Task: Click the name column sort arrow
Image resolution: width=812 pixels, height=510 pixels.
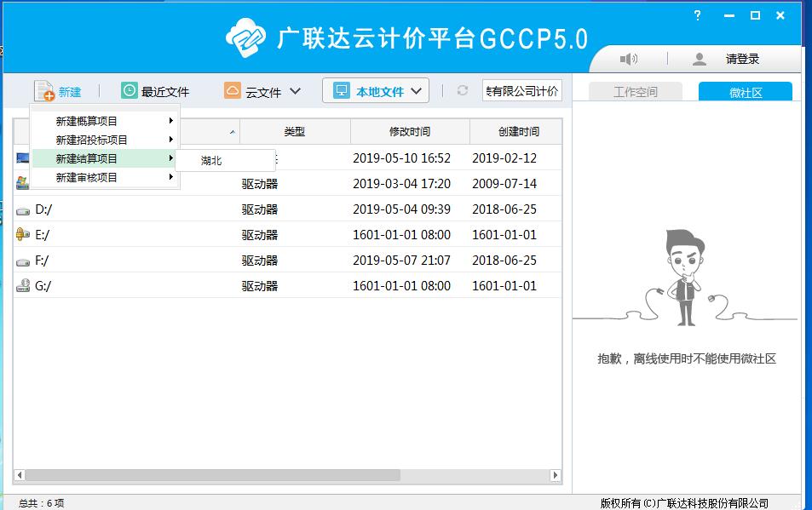Action: pyautogui.click(x=233, y=133)
